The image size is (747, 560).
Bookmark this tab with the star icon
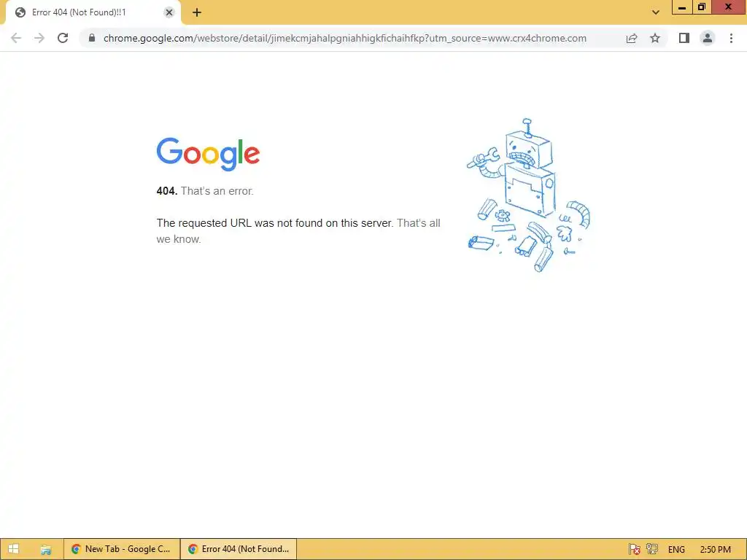655,38
